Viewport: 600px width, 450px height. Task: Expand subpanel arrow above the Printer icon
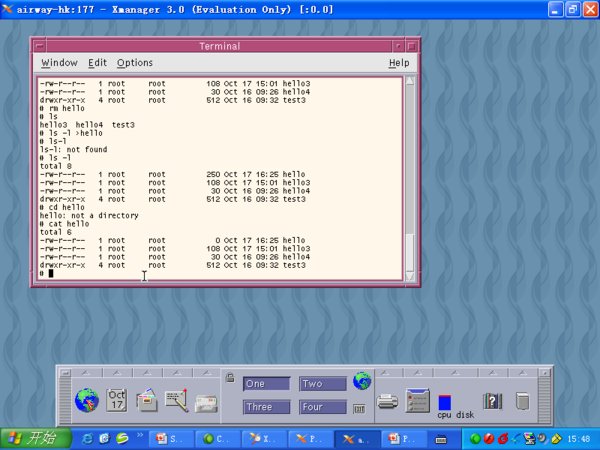pyautogui.click(x=387, y=372)
